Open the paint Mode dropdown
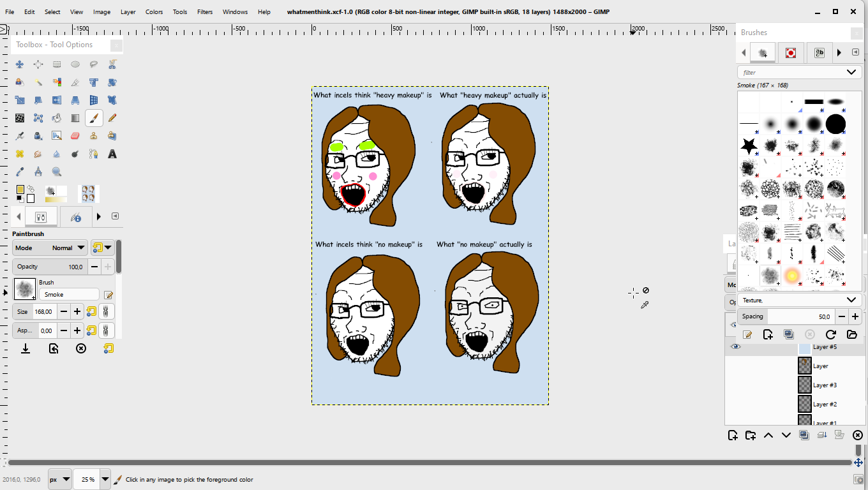The height and width of the screenshot is (490, 868). [50, 248]
